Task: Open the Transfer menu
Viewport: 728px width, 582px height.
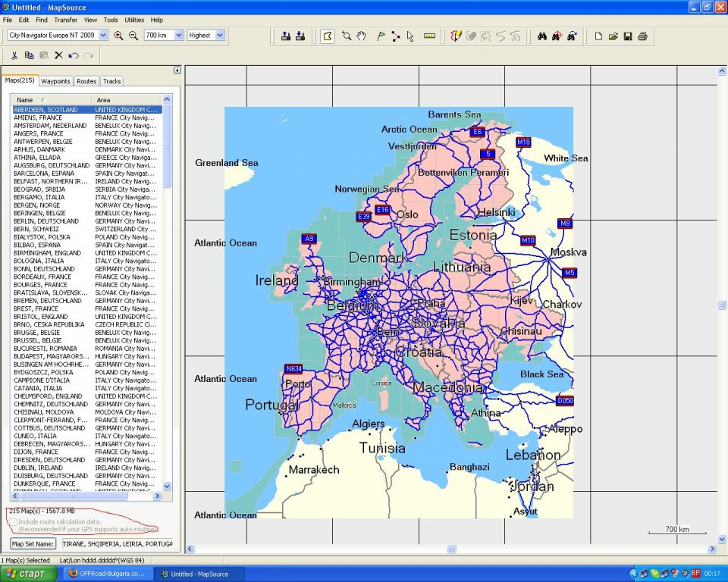Action: click(x=65, y=20)
